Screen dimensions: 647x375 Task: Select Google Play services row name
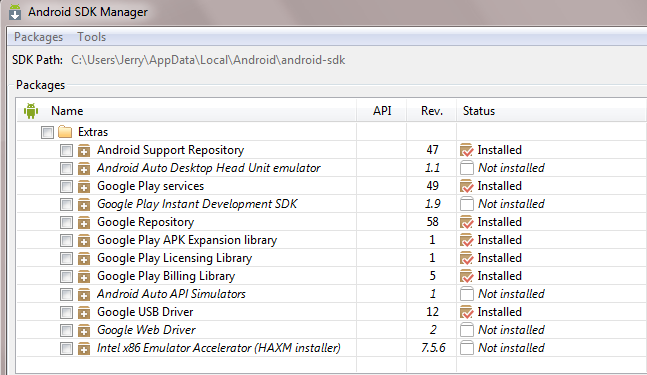[x=150, y=186]
